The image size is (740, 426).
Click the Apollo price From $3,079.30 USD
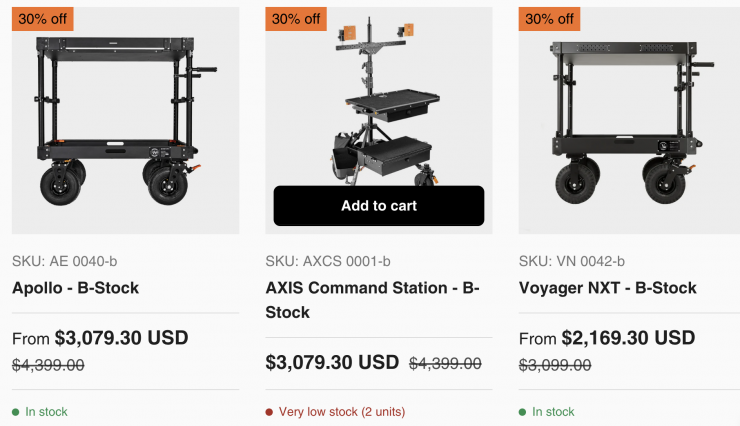click(100, 338)
